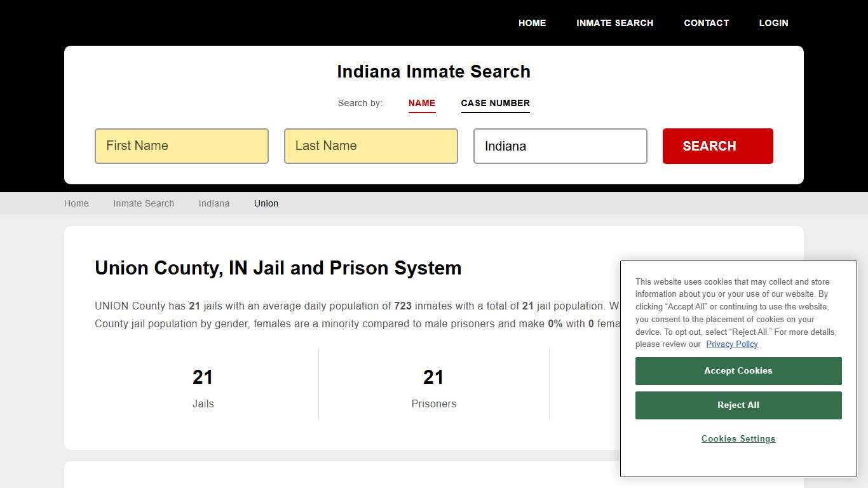Image resolution: width=868 pixels, height=488 pixels.
Task: Open the Home navigation menu item
Action: 532,23
